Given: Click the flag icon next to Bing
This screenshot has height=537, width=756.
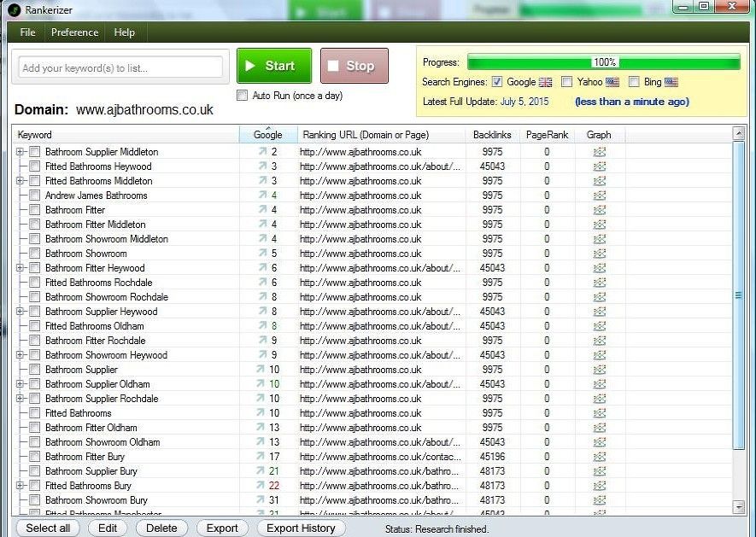Looking at the screenshot, I should [x=671, y=82].
